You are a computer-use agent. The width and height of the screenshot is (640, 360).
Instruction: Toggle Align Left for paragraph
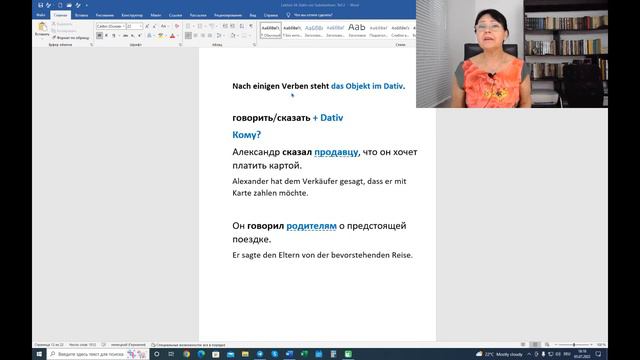tap(188, 36)
